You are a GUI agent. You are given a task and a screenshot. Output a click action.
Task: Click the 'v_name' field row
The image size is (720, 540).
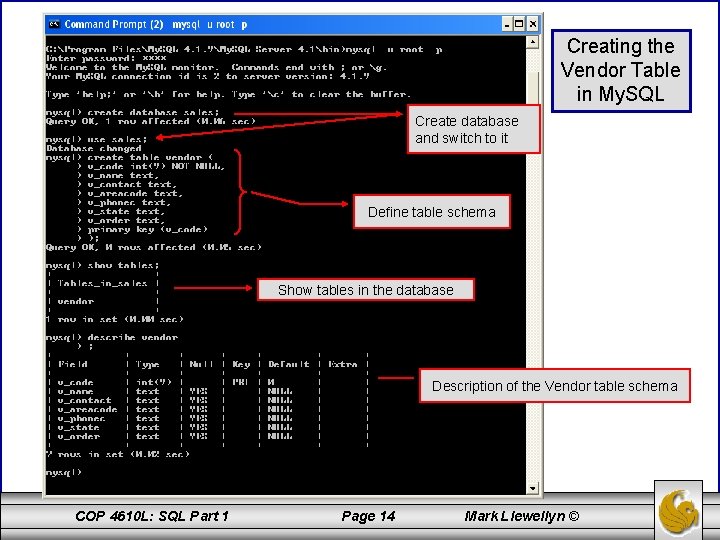coord(208,391)
